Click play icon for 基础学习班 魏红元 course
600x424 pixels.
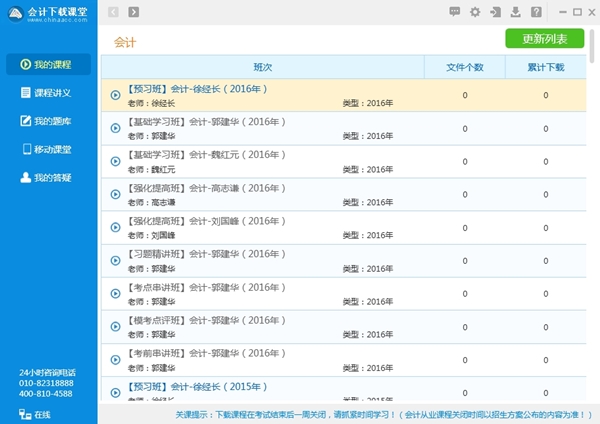115,161
